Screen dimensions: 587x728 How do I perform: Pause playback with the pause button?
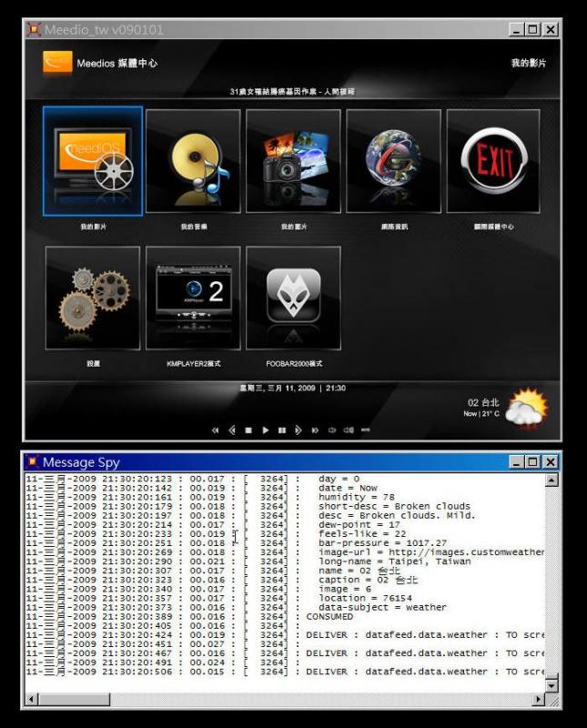pyautogui.click(x=282, y=430)
